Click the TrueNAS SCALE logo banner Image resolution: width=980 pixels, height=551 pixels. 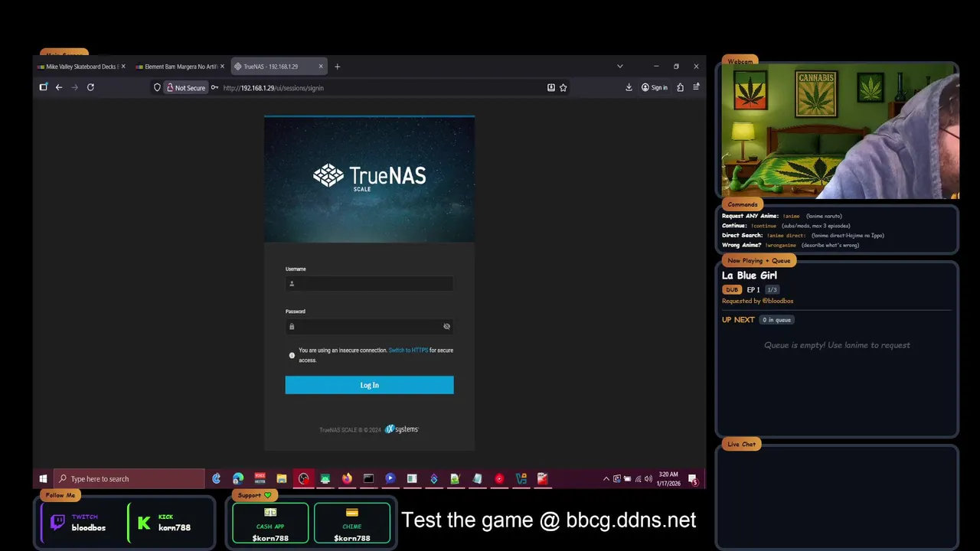coord(369,178)
